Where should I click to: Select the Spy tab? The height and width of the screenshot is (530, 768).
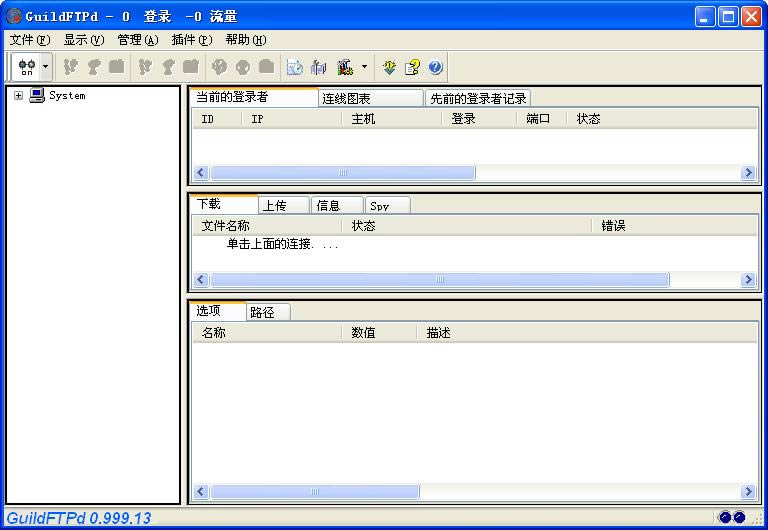pos(387,205)
